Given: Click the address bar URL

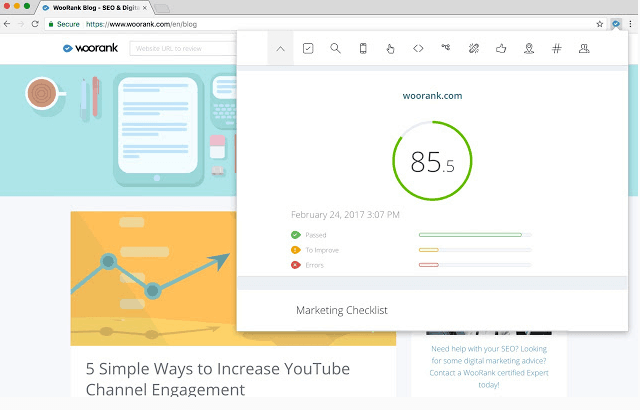Looking at the screenshot, I should point(141,24).
